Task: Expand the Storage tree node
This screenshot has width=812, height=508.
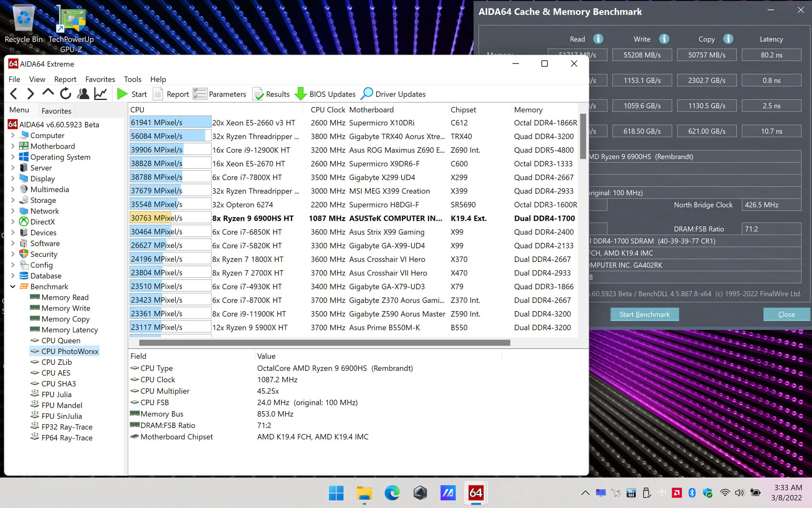Action: (13, 200)
